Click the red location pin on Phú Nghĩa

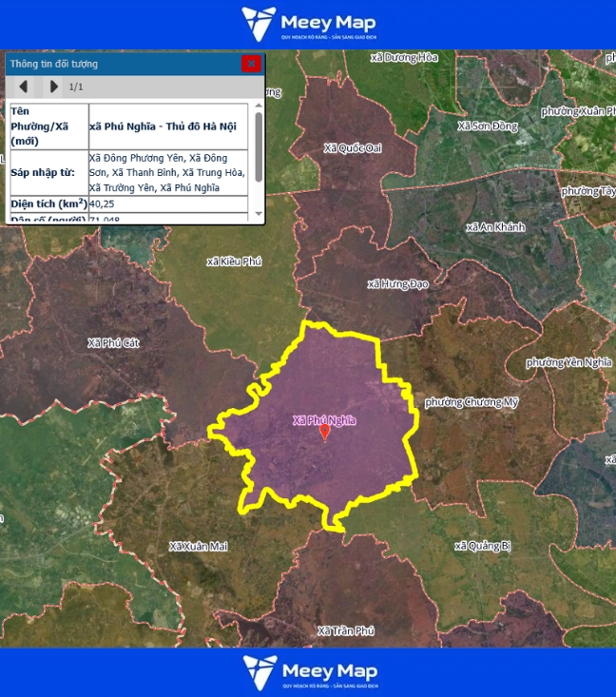point(324,432)
